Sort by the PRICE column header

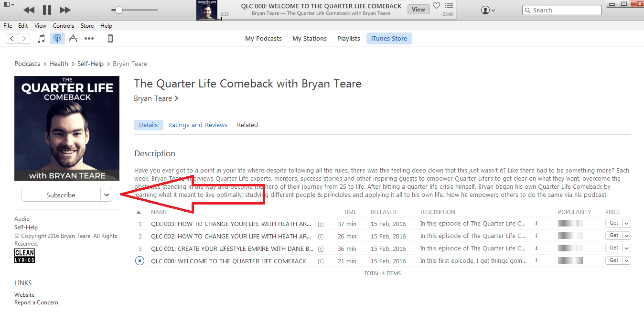click(x=612, y=212)
